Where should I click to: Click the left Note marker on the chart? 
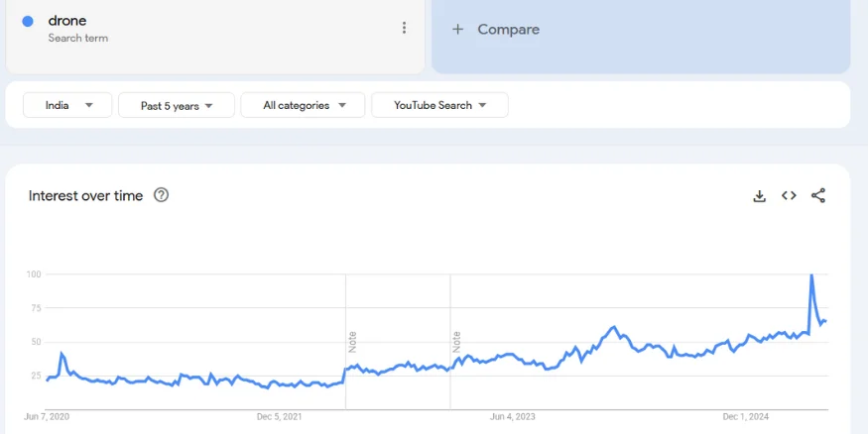(x=352, y=341)
